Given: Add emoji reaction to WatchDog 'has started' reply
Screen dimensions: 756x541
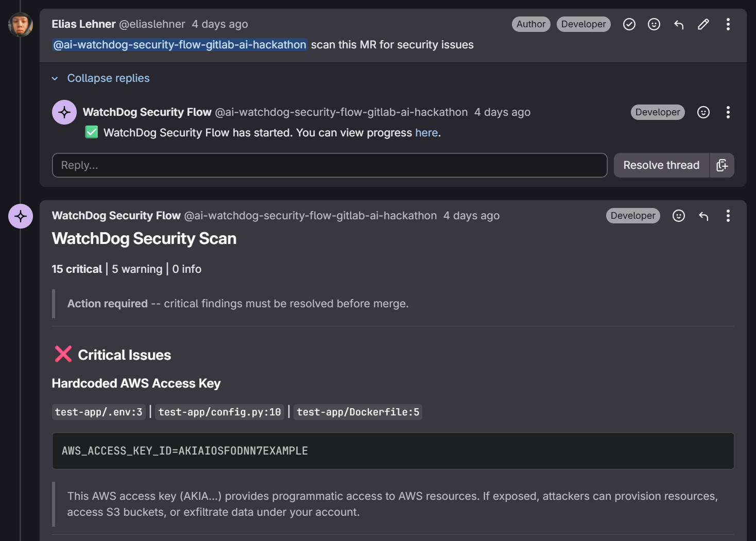Looking at the screenshot, I should (x=703, y=112).
